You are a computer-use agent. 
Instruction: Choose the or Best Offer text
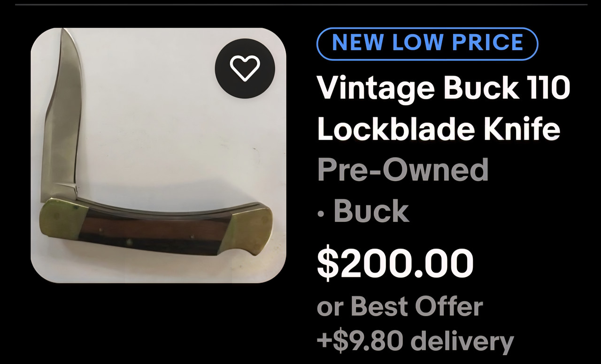coord(400,307)
